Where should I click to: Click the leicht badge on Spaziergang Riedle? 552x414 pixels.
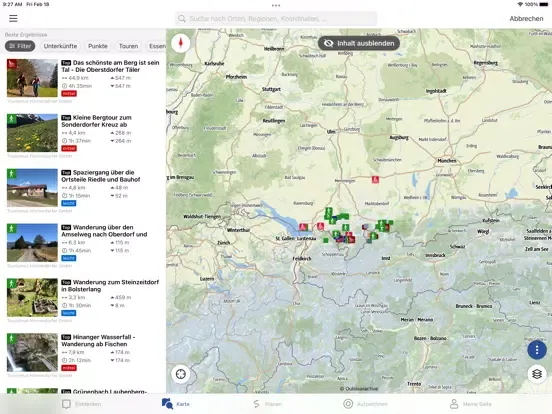69,203
